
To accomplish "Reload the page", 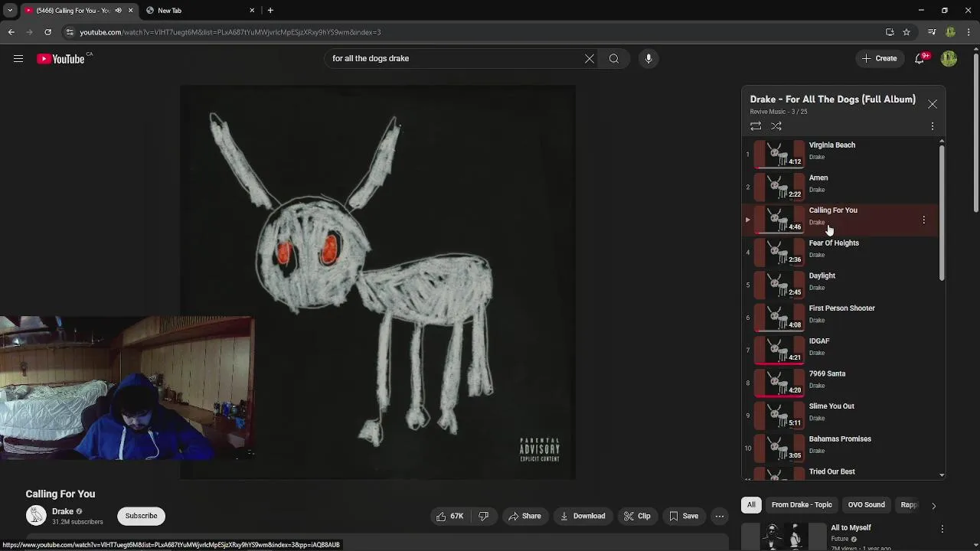I will pos(47,32).
